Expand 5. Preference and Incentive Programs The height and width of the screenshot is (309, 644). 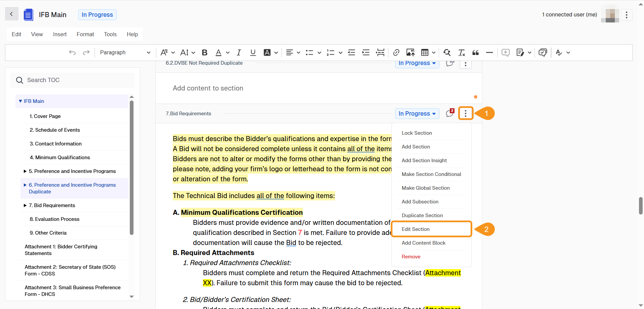25,171
